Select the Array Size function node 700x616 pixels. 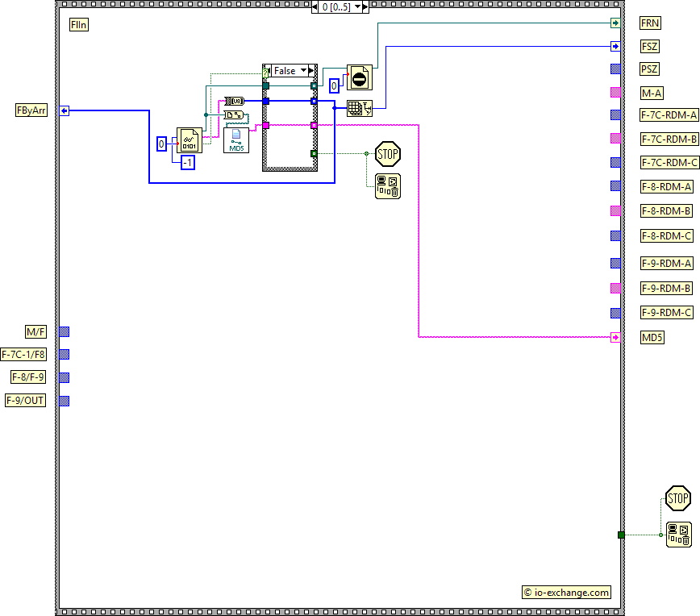click(x=360, y=109)
